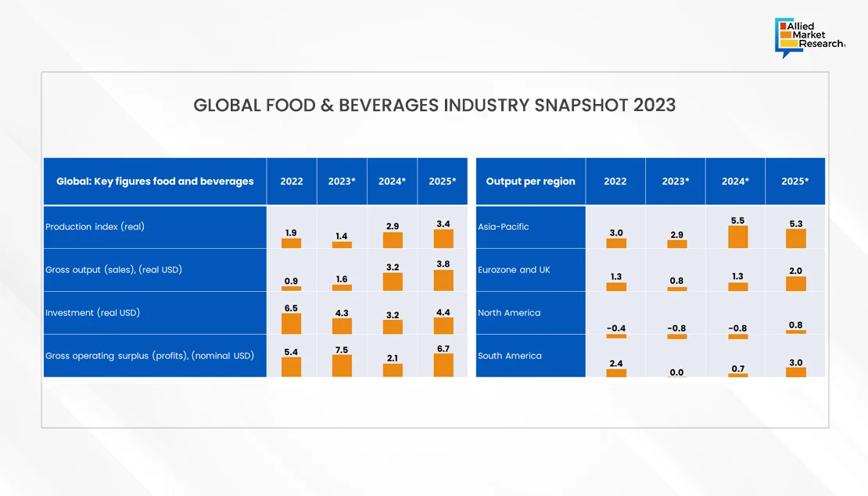Click the South America row label
The image size is (868, 496).
[x=509, y=356]
